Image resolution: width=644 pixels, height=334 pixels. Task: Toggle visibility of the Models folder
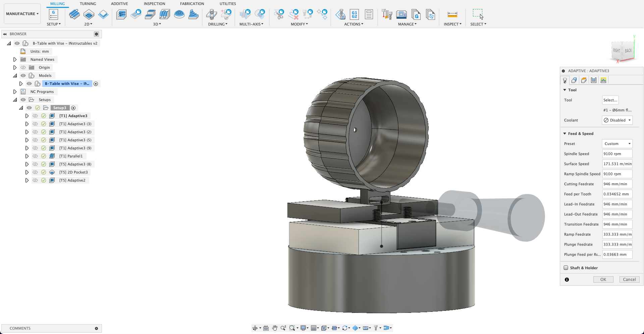point(23,75)
